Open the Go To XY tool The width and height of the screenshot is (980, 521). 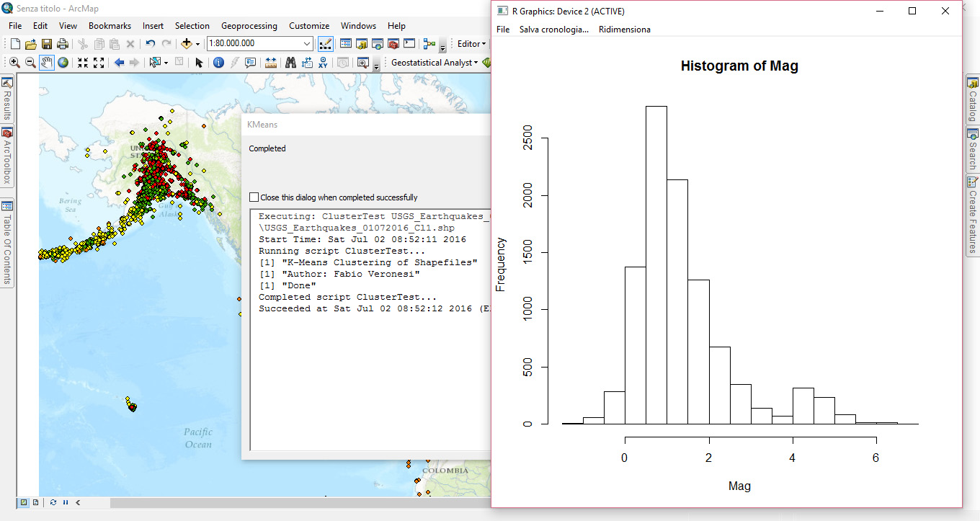pyautogui.click(x=322, y=62)
